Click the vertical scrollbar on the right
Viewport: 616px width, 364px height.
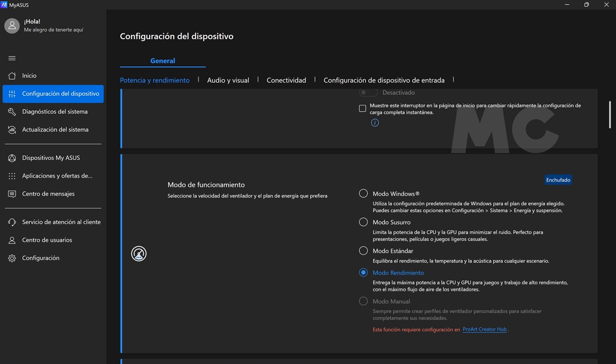[x=610, y=115]
